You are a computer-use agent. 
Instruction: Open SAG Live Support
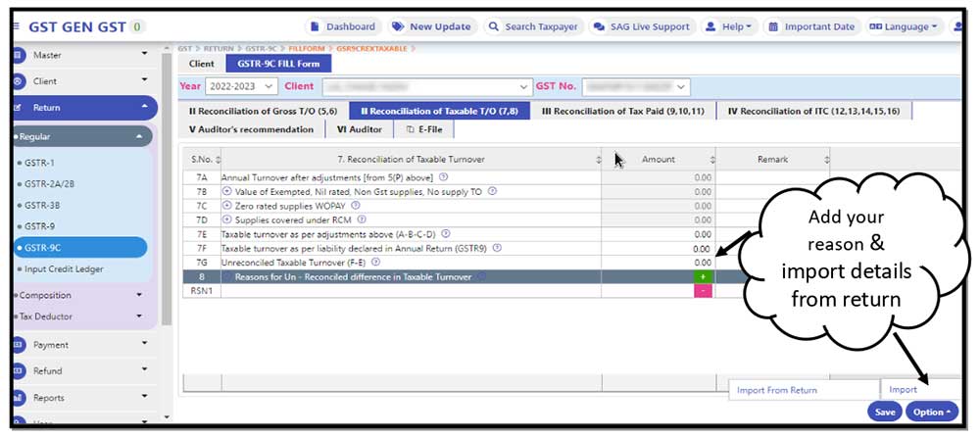643,26
